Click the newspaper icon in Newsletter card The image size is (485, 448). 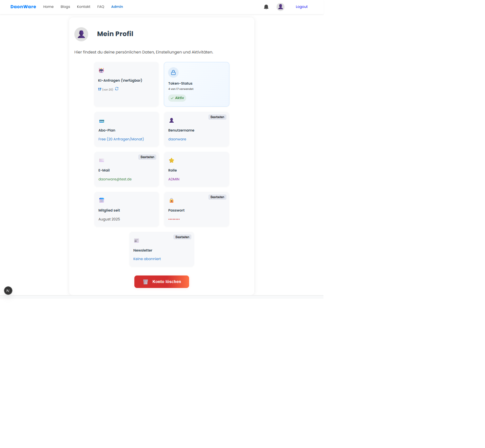coord(137,240)
